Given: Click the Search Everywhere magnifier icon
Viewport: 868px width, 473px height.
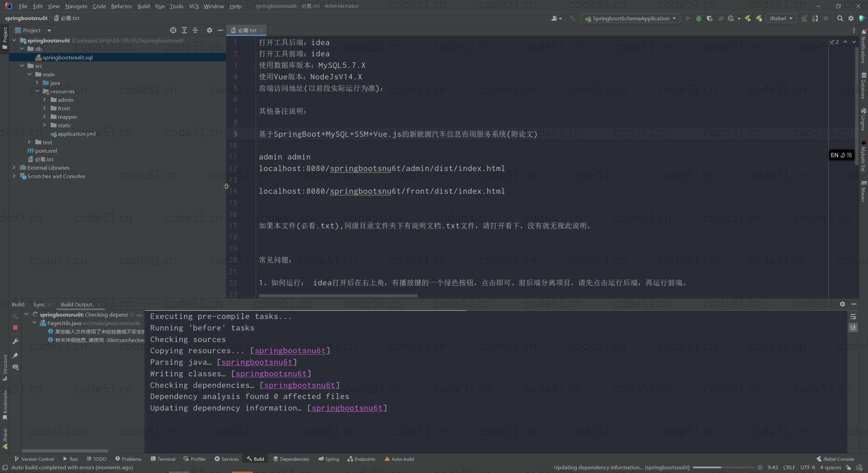Looking at the screenshot, I should pos(840,19).
